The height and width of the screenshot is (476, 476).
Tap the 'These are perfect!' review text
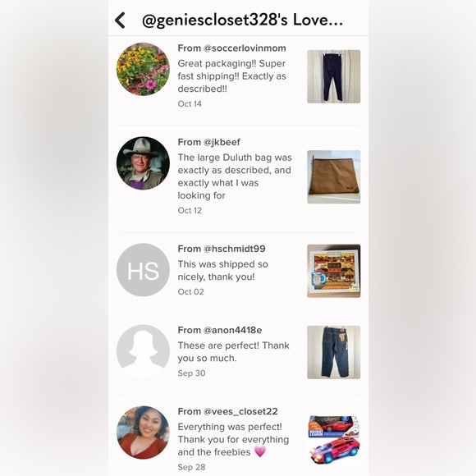233,352
